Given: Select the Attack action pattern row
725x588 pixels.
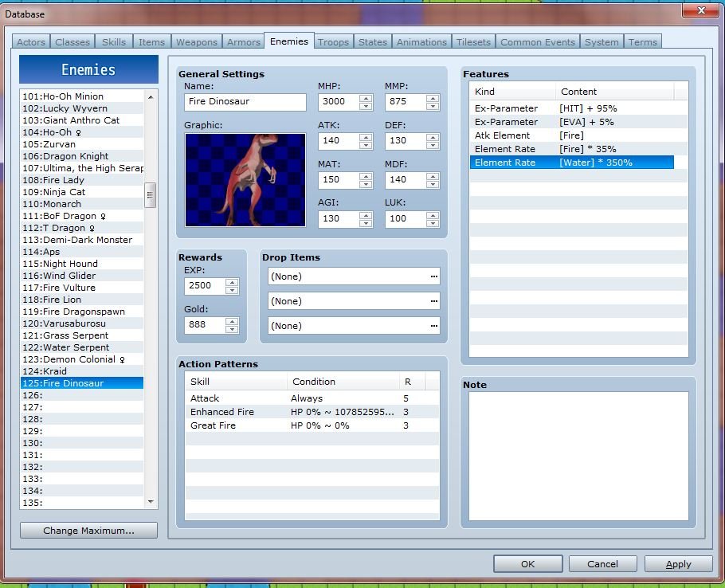Looking at the screenshot, I should pos(312,398).
